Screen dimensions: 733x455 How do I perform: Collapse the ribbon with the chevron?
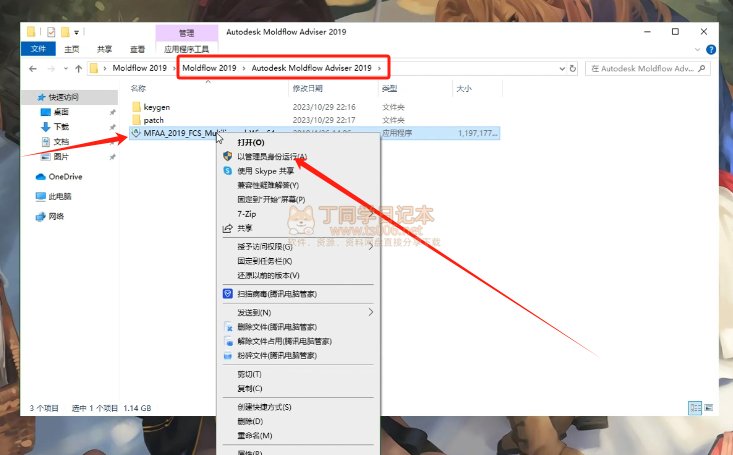point(697,50)
